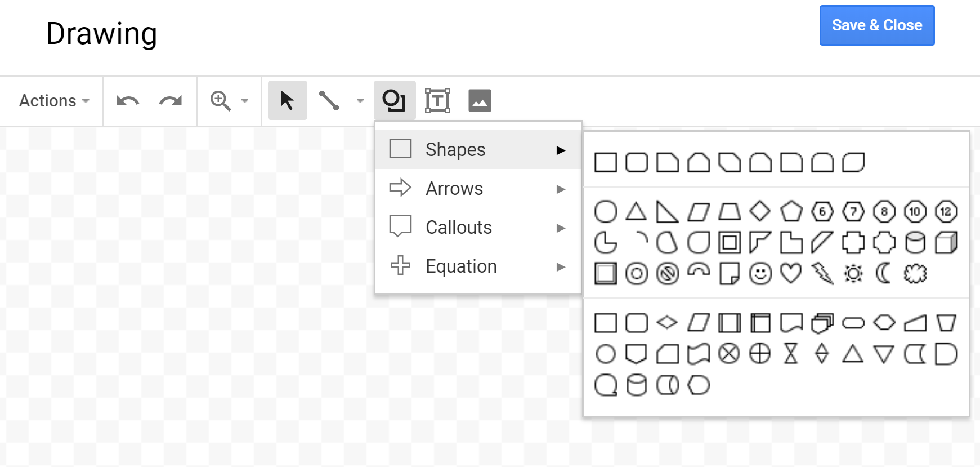Expand the Shapes submenu arrow
This screenshot has height=467, width=980.
561,149
